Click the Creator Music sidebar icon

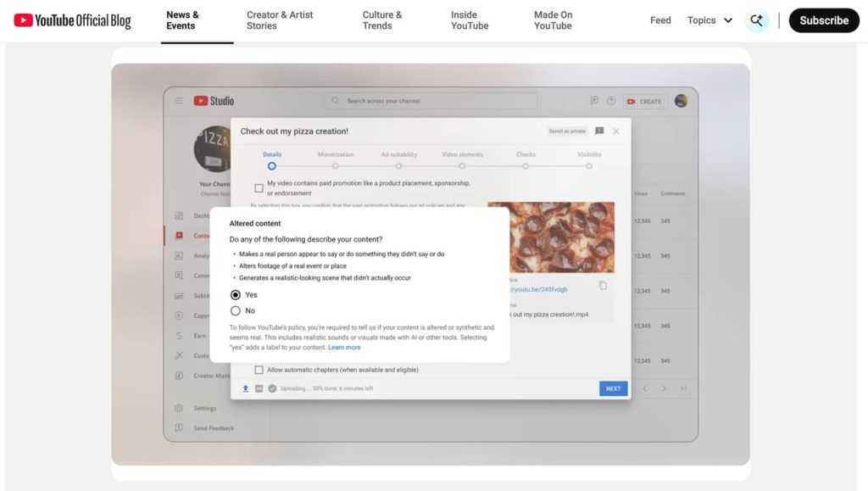point(179,376)
